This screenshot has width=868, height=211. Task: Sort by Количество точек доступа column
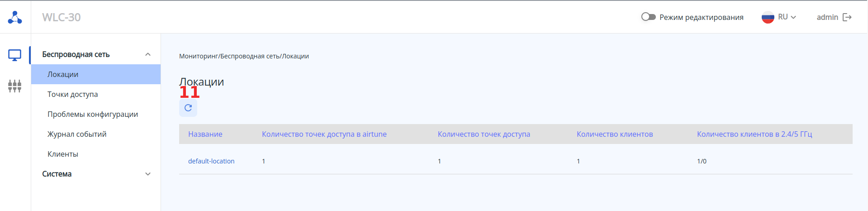click(x=484, y=134)
